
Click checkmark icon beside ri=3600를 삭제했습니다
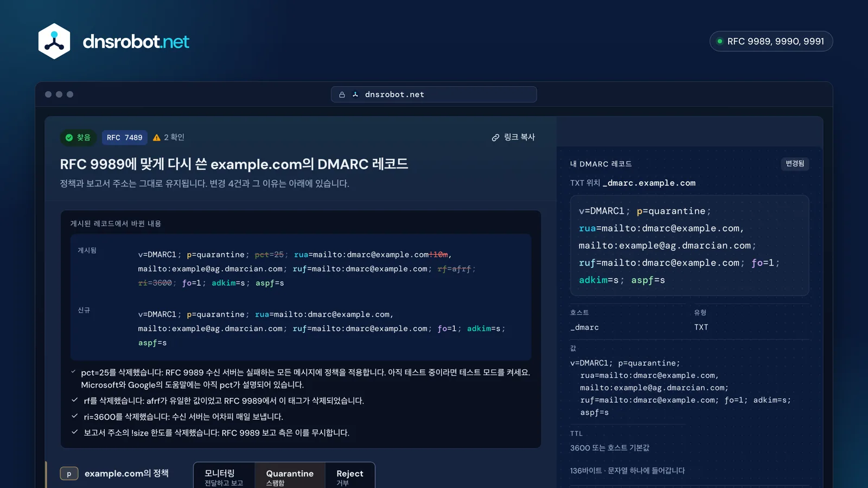[x=74, y=416]
